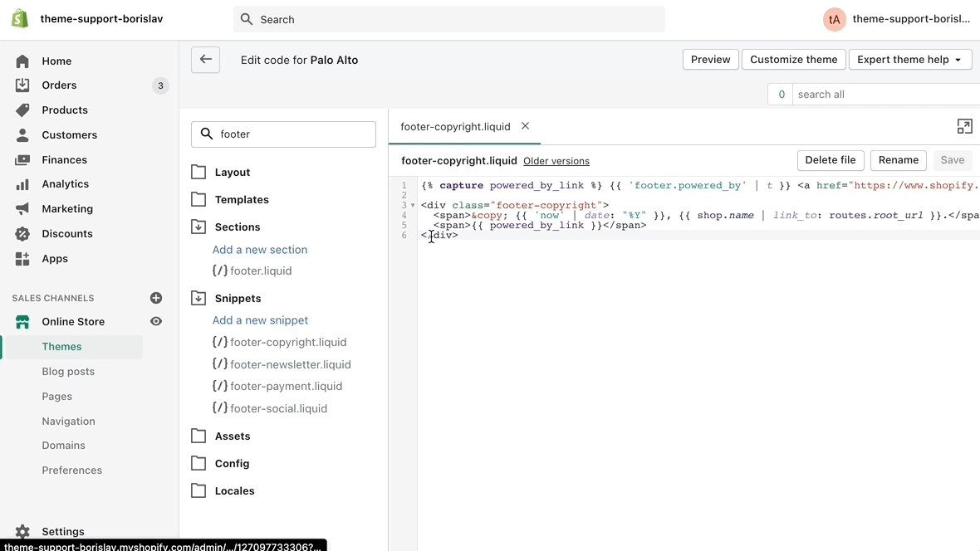This screenshot has width=980, height=551.
Task: Fold code at line 3 arrow
Action: tap(413, 206)
